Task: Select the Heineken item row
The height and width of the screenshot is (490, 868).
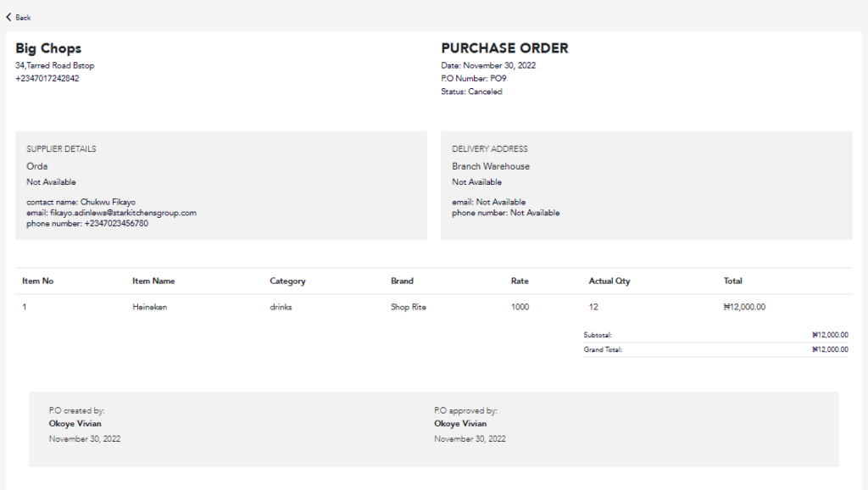Action: tap(434, 307)
